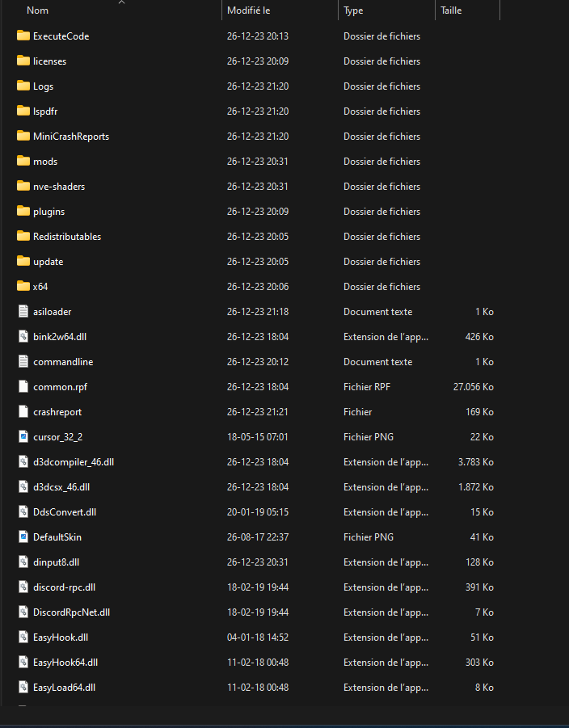569x728 pixels.
Task: Click the 18-05-15 07:01 modified date
Action: tap(257, 437)
